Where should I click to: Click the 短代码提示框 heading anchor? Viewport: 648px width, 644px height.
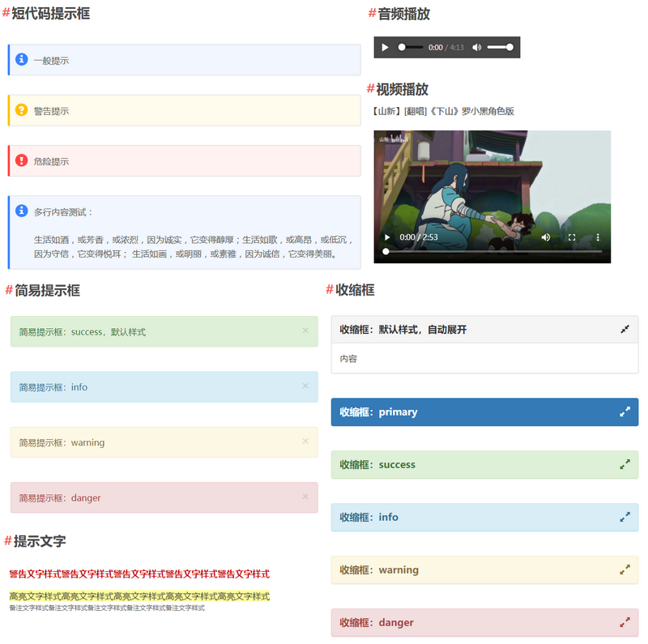click(x=8, y=13)
